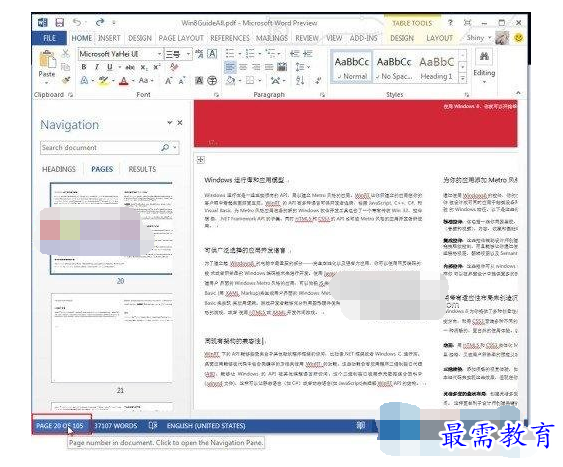Apply red font color
The height and width of the screenshot is (467, 563).
124,81
